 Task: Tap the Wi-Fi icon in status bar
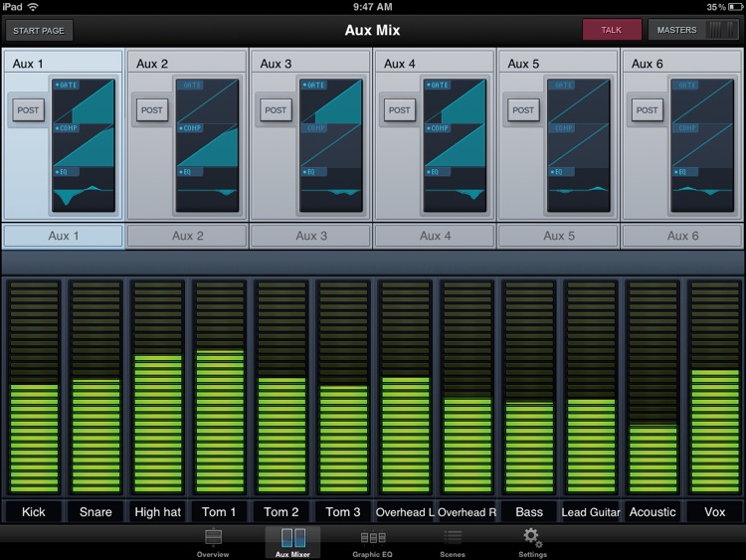tap(33, 6)
